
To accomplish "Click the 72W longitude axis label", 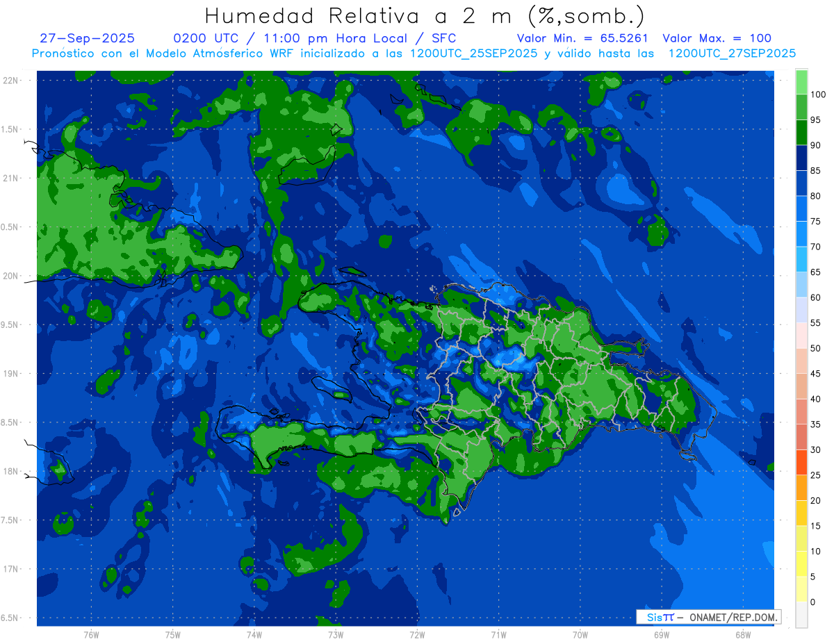I will 417,634.
